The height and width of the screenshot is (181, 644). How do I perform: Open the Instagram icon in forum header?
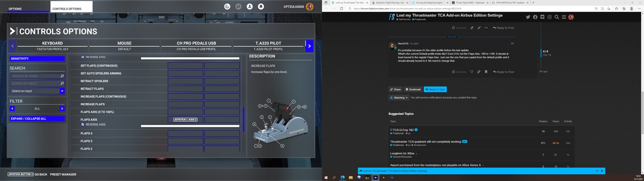pos(549,17)
